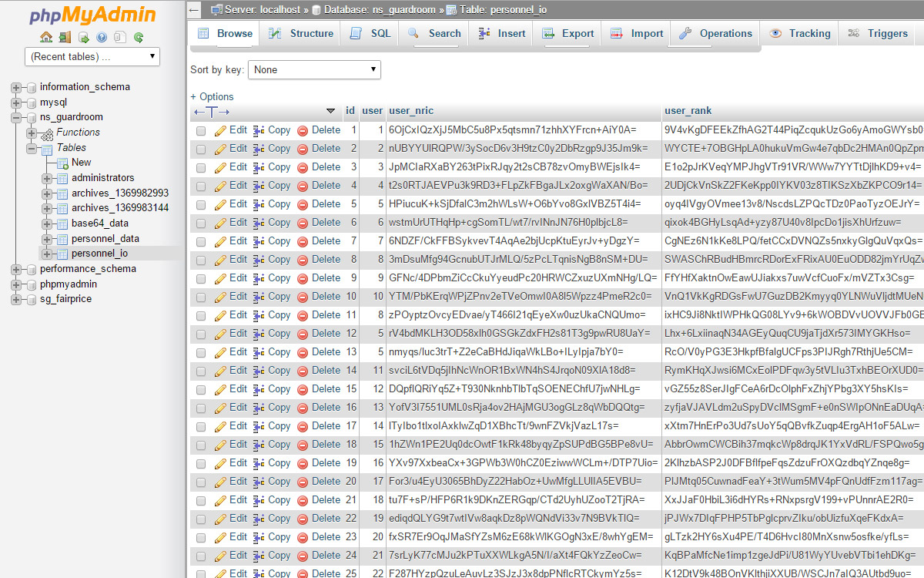Click the Log out door icon

tap(65, 37)
